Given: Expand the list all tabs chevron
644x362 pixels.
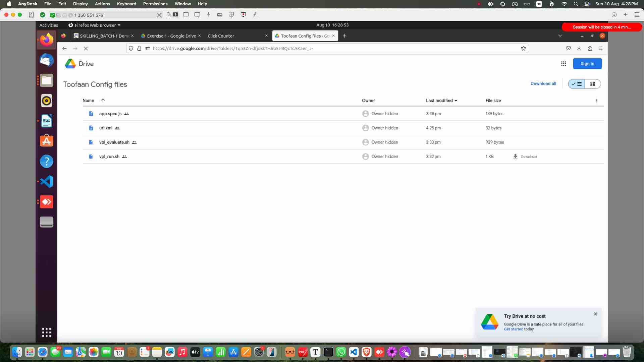Looking at the screenshot, I should (x=560, y=36).
